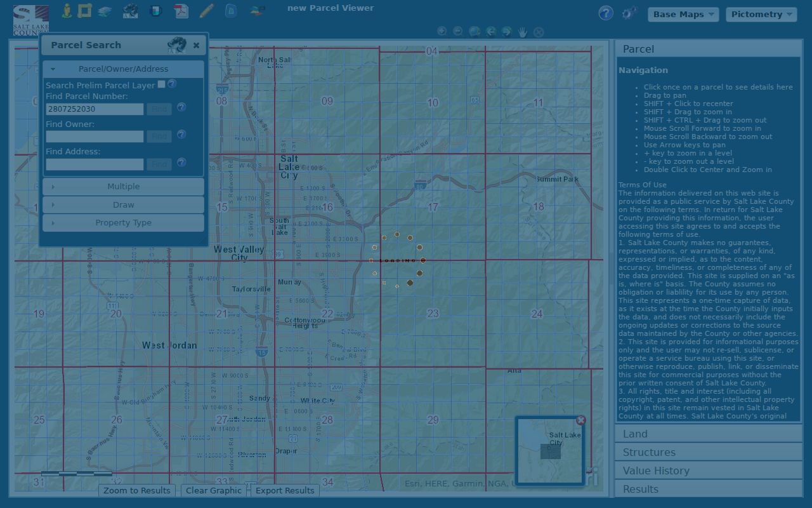Expand the Property Type section

tap(123, 223)
